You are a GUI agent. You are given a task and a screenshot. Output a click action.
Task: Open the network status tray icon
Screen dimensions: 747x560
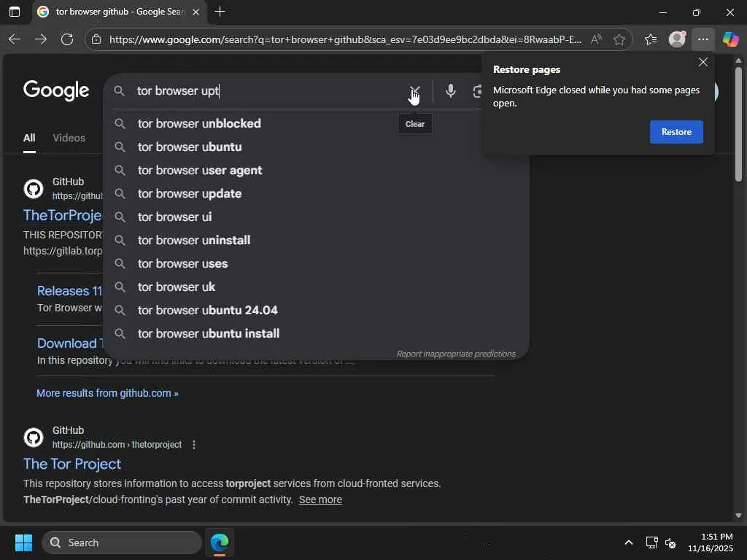tap(651, 542)
